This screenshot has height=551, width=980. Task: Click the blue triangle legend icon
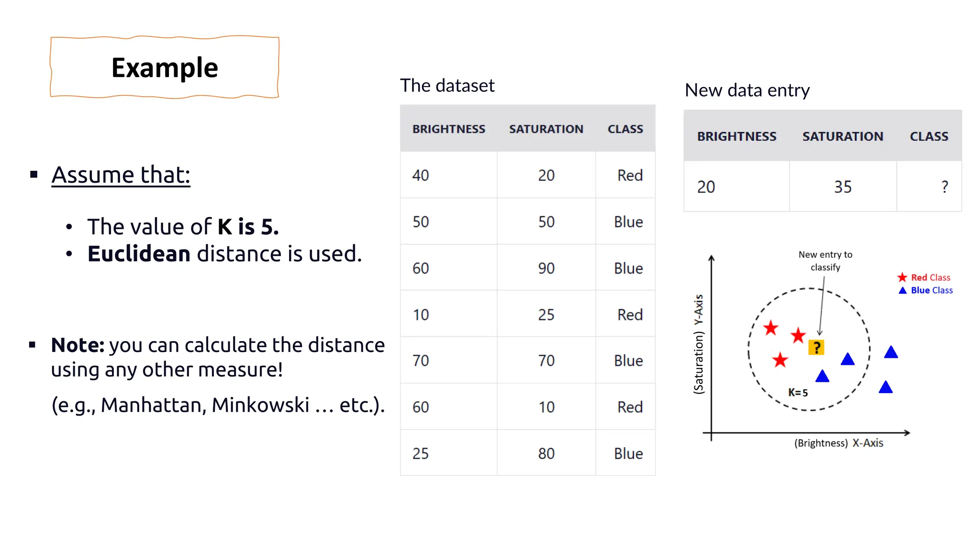[902, 290]
